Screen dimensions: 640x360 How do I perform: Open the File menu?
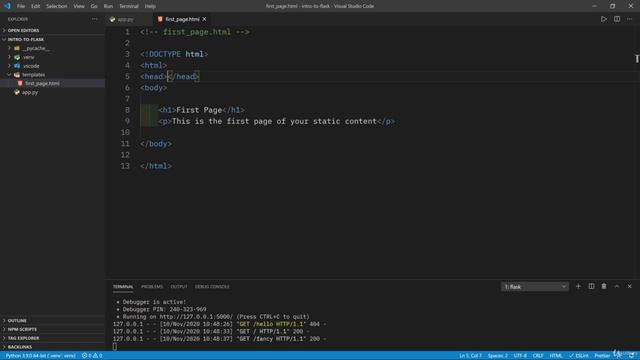[21, 6]
